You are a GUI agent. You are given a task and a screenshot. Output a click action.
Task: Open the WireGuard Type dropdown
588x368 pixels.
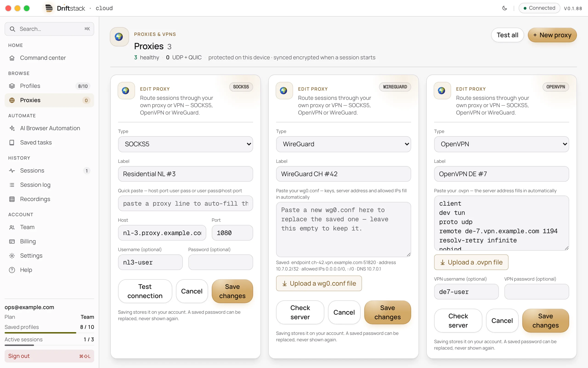[343, 144]
